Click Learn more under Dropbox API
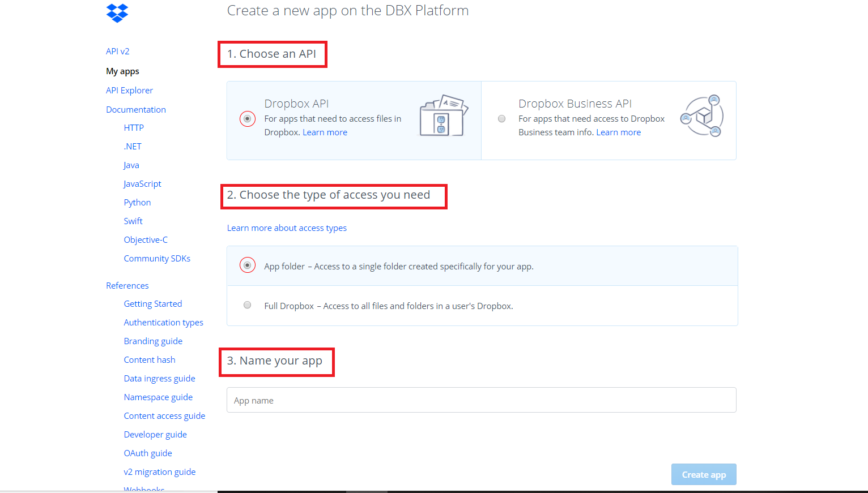The width and height of the screenshot is (868, 493). (x=325, y=132)
